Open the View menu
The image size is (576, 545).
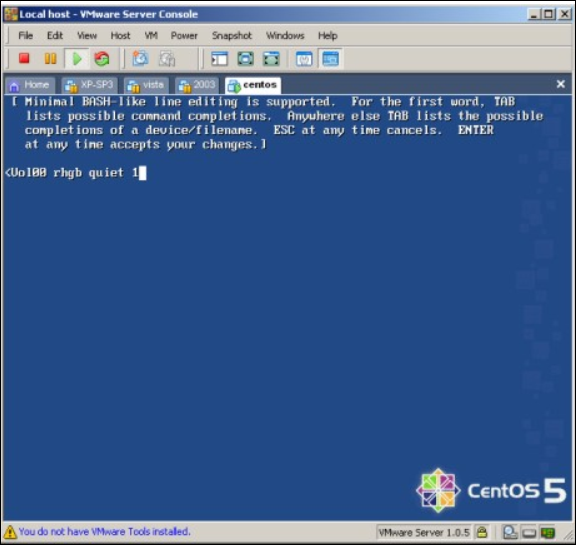(87, 36)
